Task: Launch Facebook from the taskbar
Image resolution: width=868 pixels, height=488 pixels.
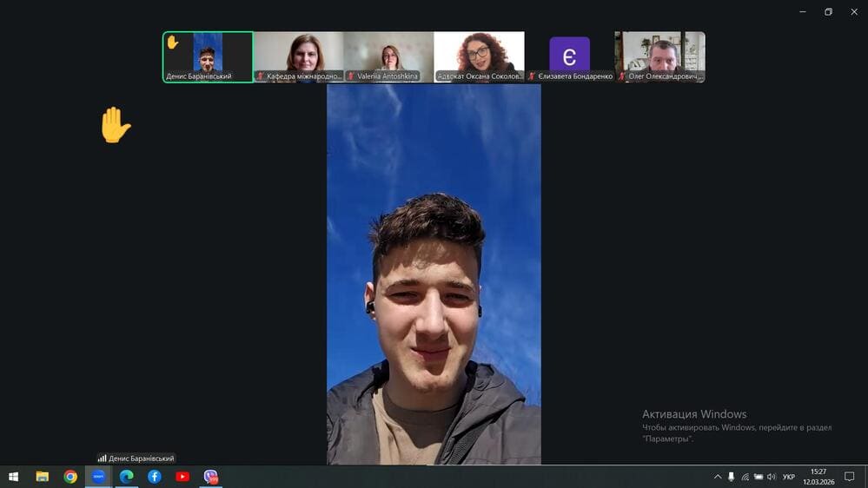Action: [x=155, y=476]
